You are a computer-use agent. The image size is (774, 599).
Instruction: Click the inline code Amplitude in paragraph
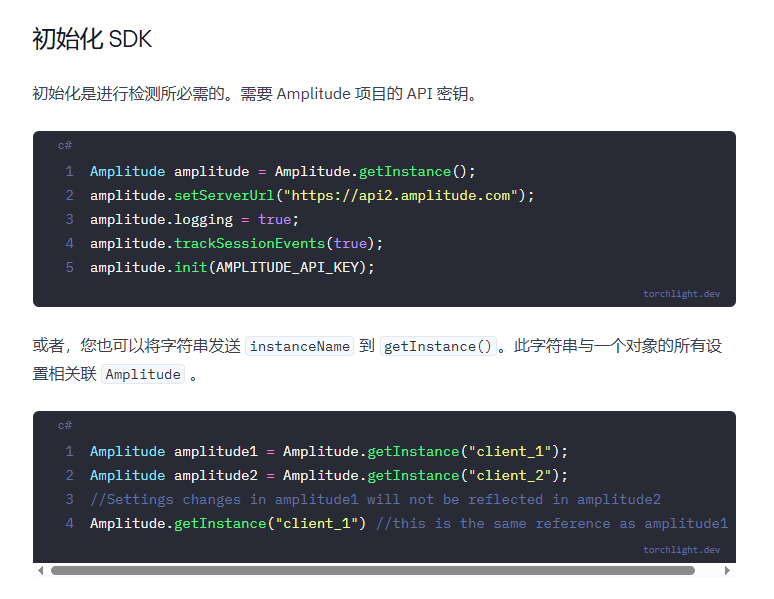[x=143, y=374]
